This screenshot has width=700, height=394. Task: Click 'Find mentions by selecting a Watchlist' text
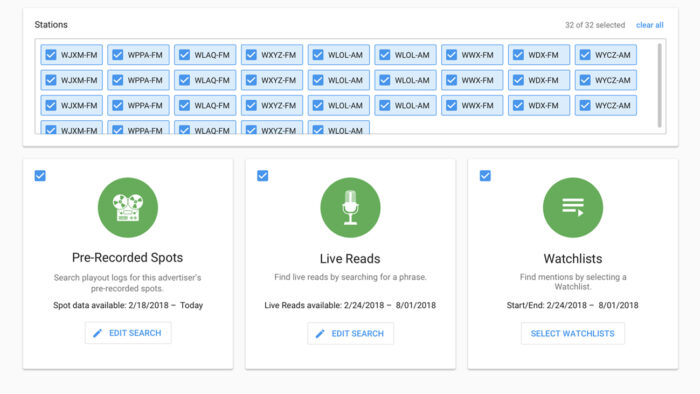point(573,282)
